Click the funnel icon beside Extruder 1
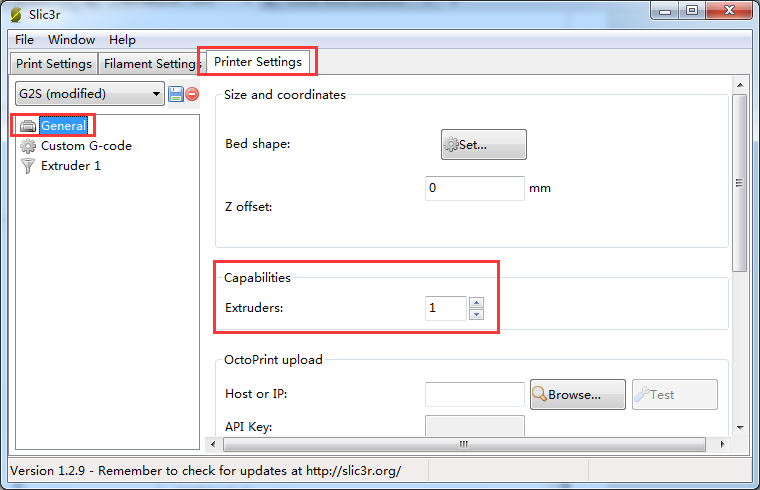This screenshot has height=490, width=760. point(28,166)
